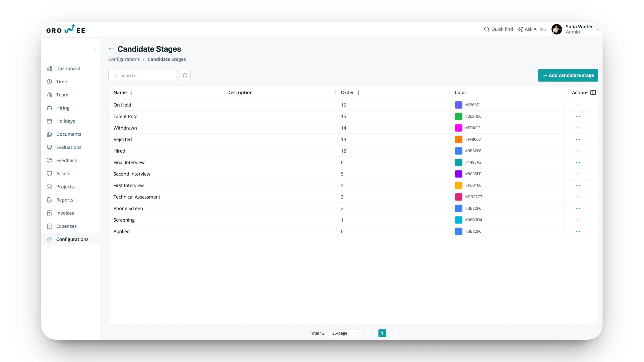644x362 pixels.
Task: Click the page 1 pagination button
Action: point(382,333)
